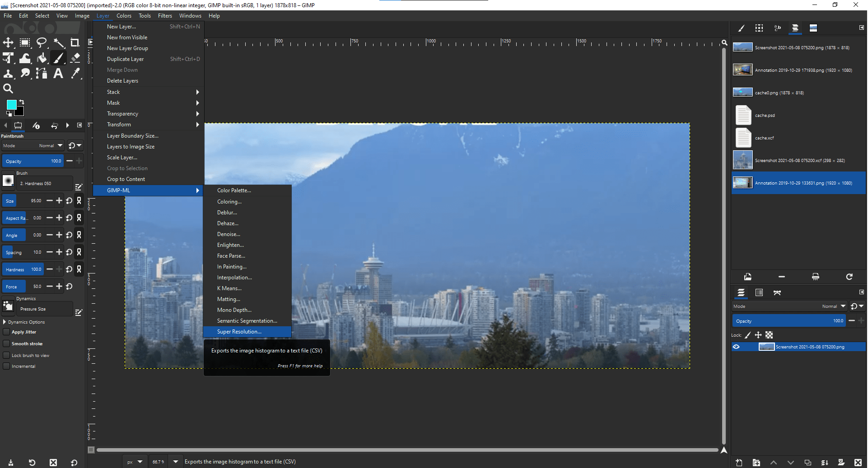Screen dimensions: 868x468
Task: Open layer Mode dropdown in layers panel
Action: pos(789,306)
